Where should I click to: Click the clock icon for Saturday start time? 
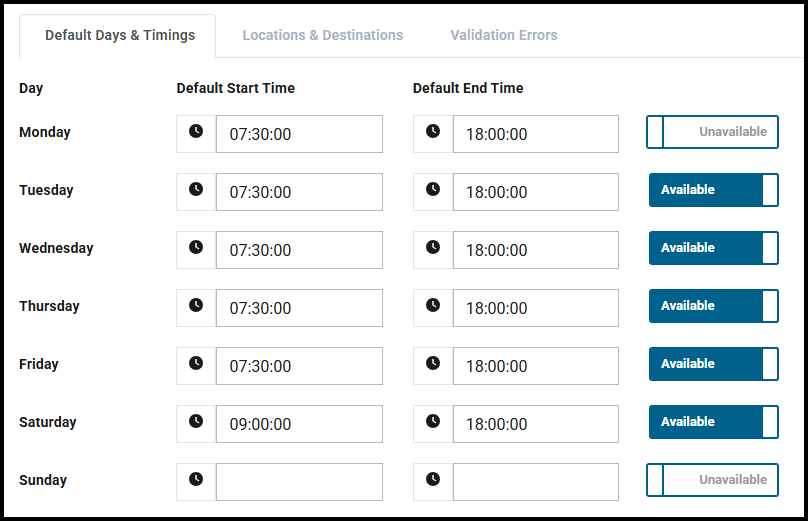tap(196, 422)
